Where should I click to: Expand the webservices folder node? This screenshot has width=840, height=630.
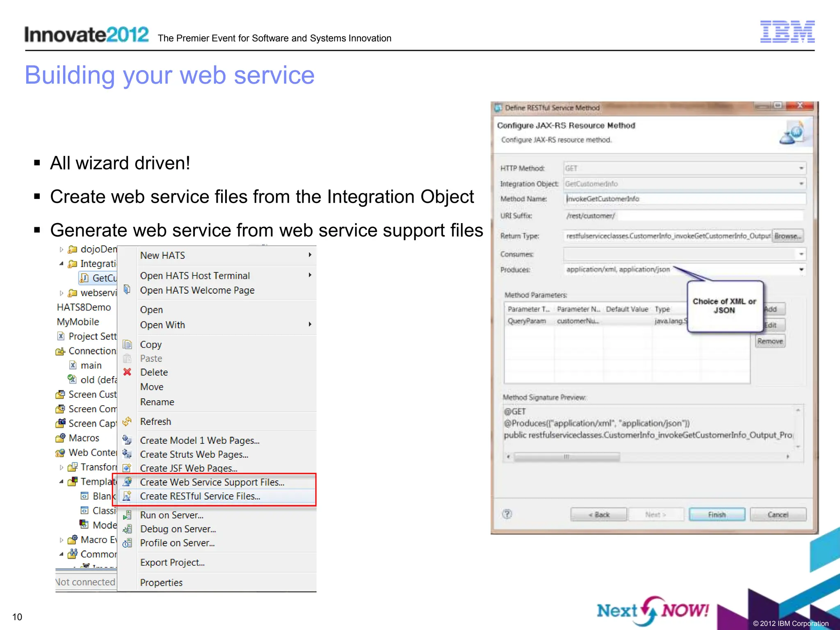[x=62, y=293]
